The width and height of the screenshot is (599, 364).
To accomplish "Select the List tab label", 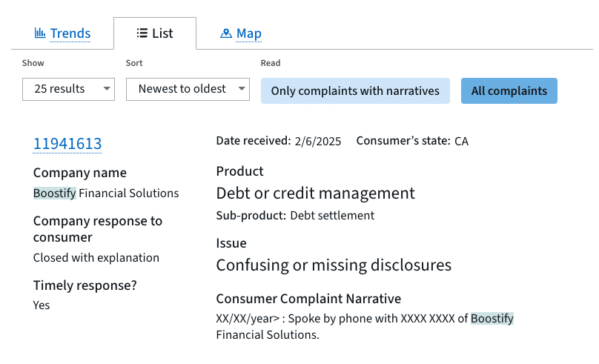I will click(x=162, y=33).
